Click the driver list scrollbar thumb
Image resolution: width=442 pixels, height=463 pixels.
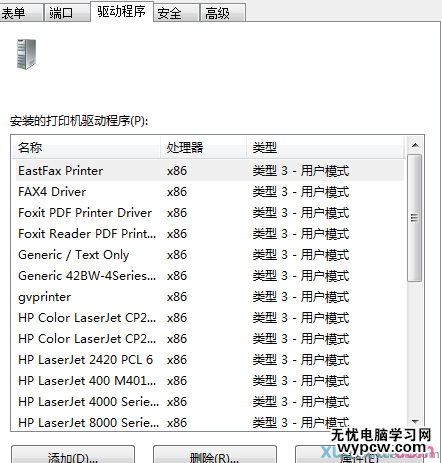click(x=415, y=218)
